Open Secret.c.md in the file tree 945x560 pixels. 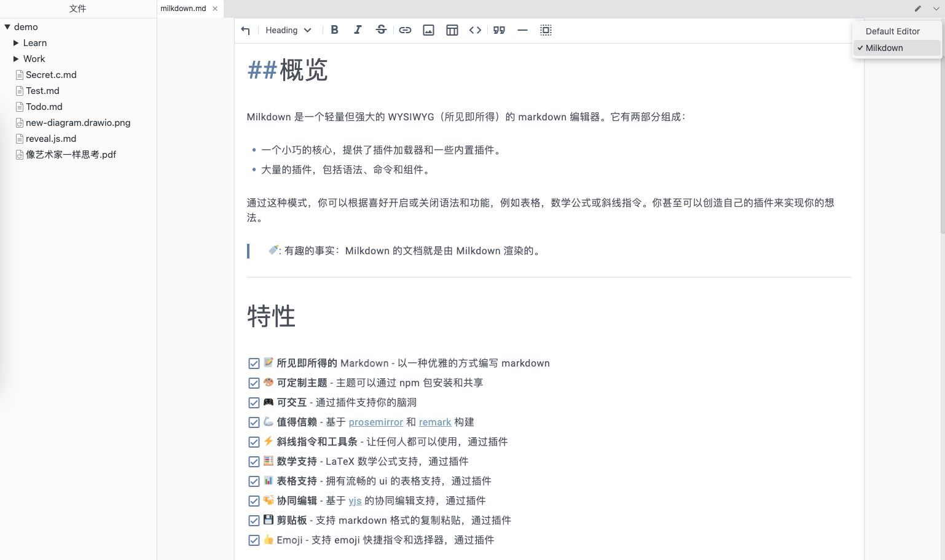click(x=51, y=75)
